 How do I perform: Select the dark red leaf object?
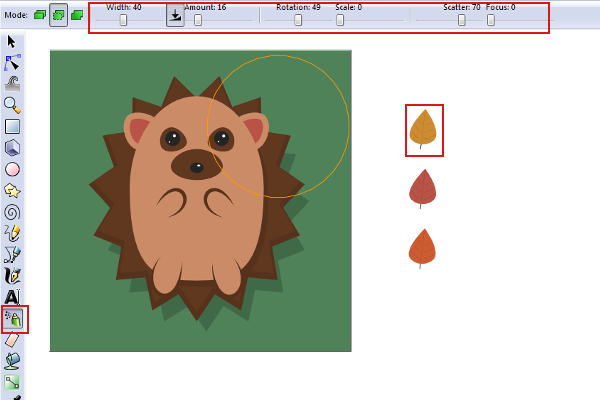pos(422,187)
